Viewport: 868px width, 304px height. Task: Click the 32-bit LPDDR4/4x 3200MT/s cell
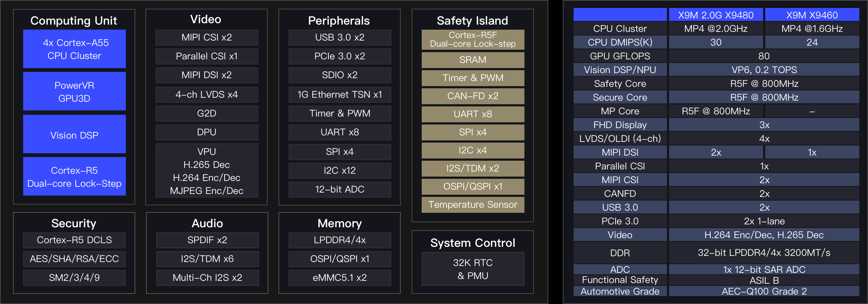click(x=764, y=253)
